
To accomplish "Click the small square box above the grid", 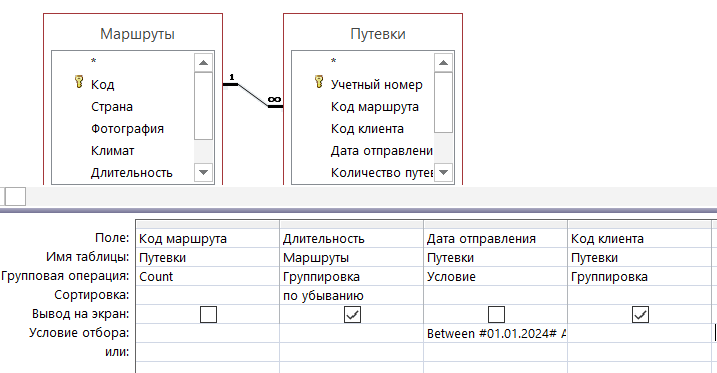I will [x=15, y=197].
